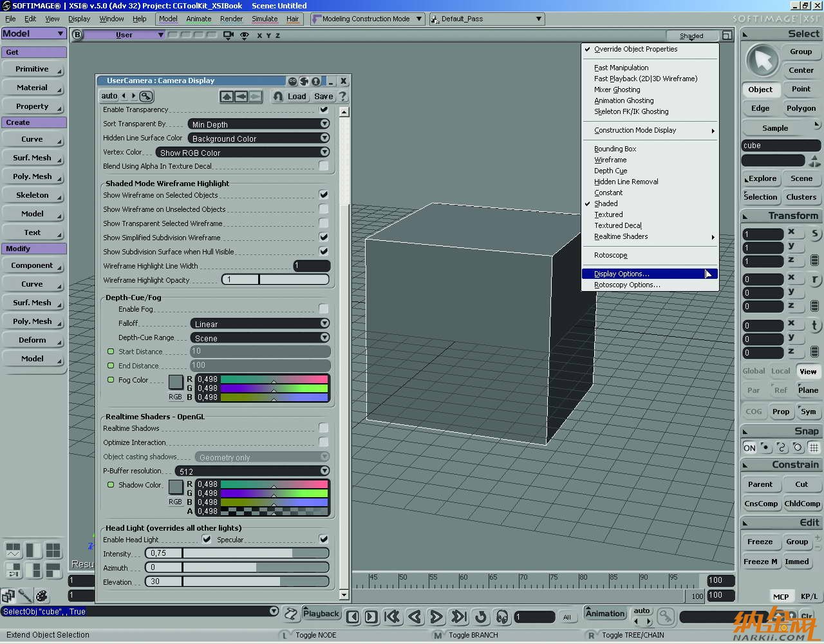The width and height of the screenshot is (824, 644).
Task: Click the snap to point icon
Action: pyautogui.click(x=765, y=448)
